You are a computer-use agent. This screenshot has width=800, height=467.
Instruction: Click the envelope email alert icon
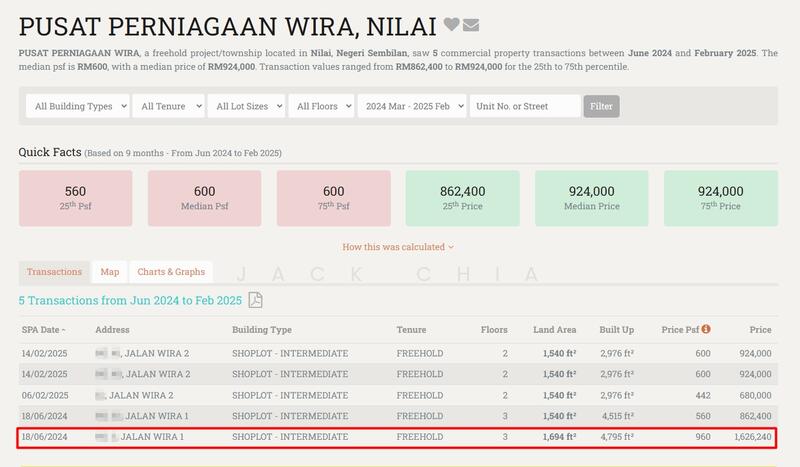pos(471,25)
